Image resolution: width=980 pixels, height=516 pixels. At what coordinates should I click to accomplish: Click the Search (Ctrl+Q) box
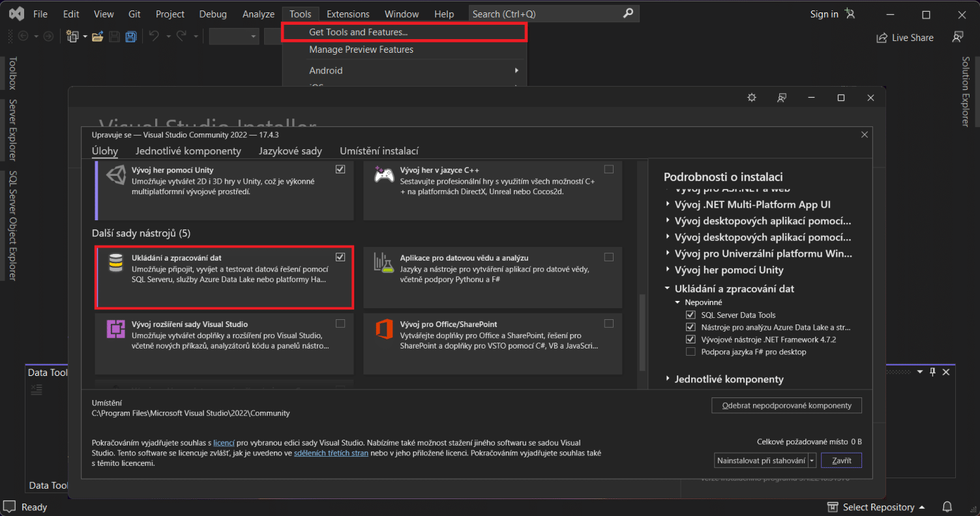545,14
